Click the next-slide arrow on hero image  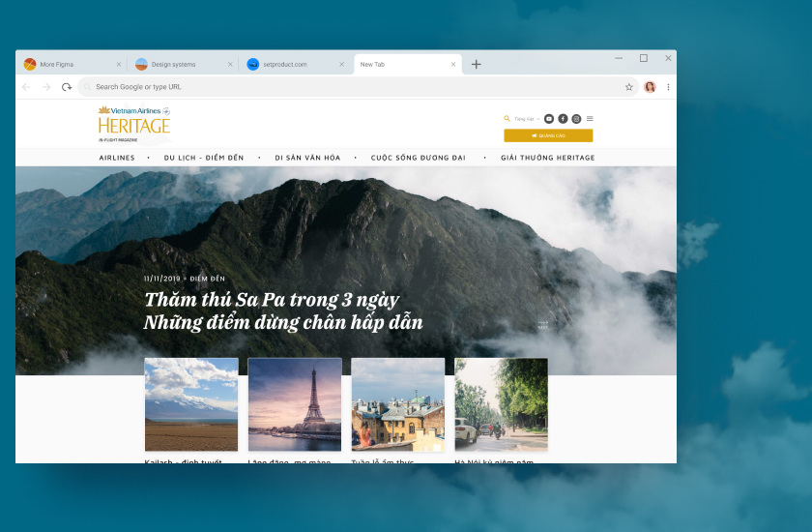click(x=542, y=324)
